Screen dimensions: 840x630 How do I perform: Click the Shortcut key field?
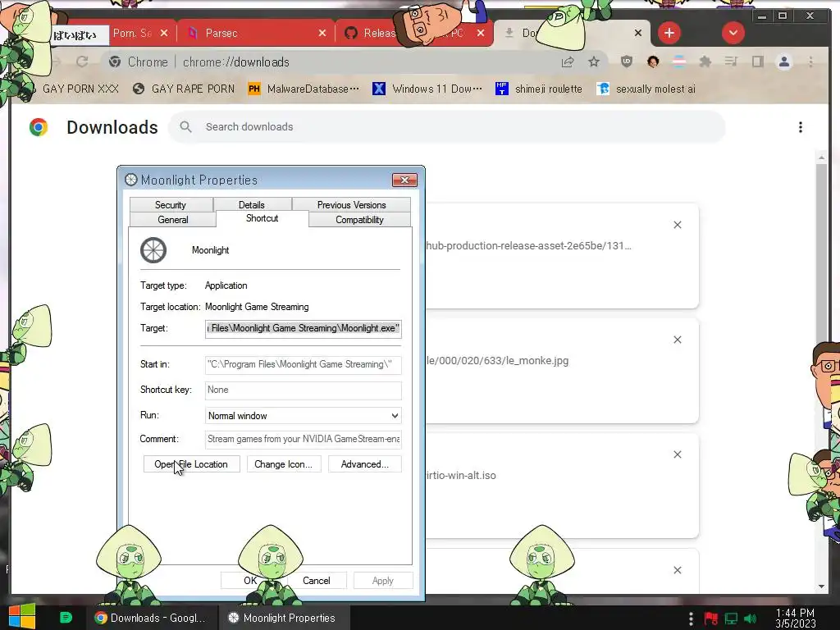click(x=304, y=390)
